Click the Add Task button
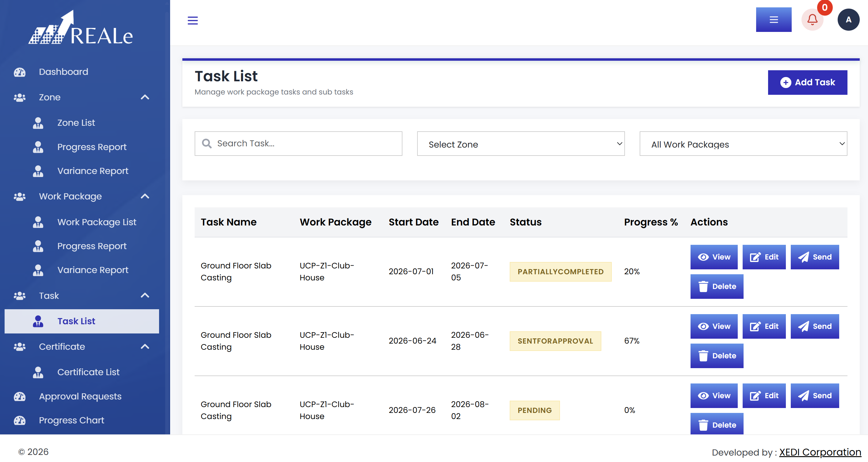868x462 pixels. point(807,83)
